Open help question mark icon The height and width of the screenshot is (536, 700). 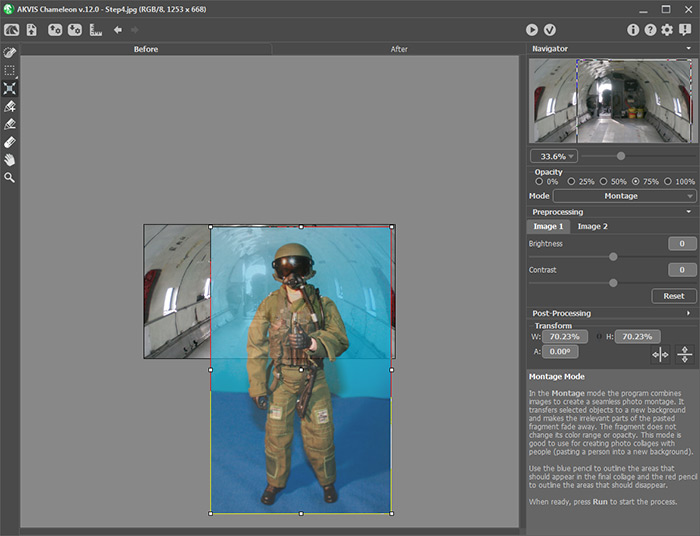coord(650,30)
